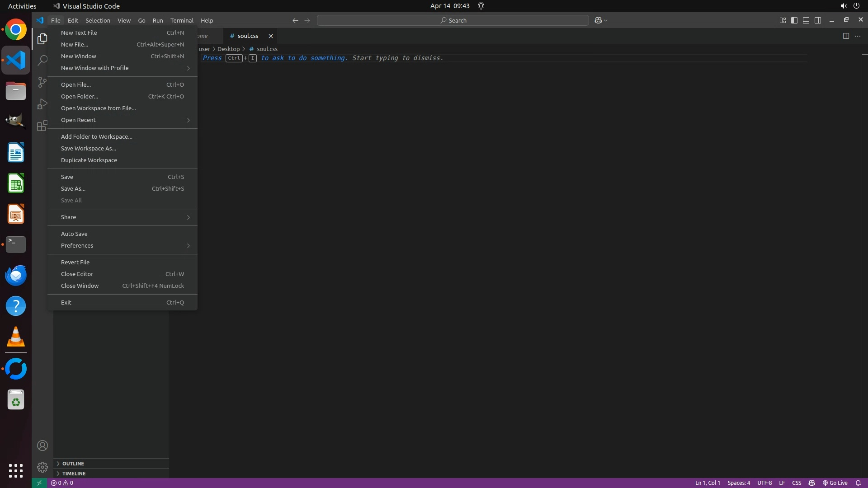This screenshot has height=488, width=868.
Task: Click the Accounts icon in activity bar
Action: click(x=42, y=446)
